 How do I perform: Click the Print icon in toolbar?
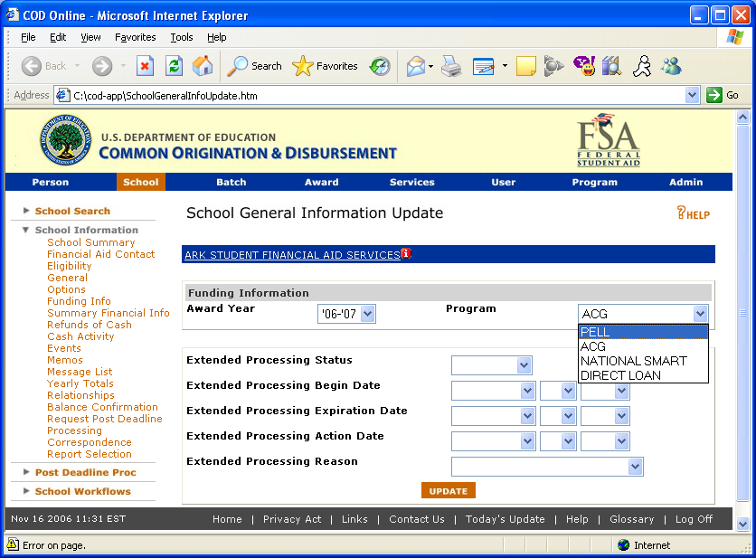pos(451,66)
